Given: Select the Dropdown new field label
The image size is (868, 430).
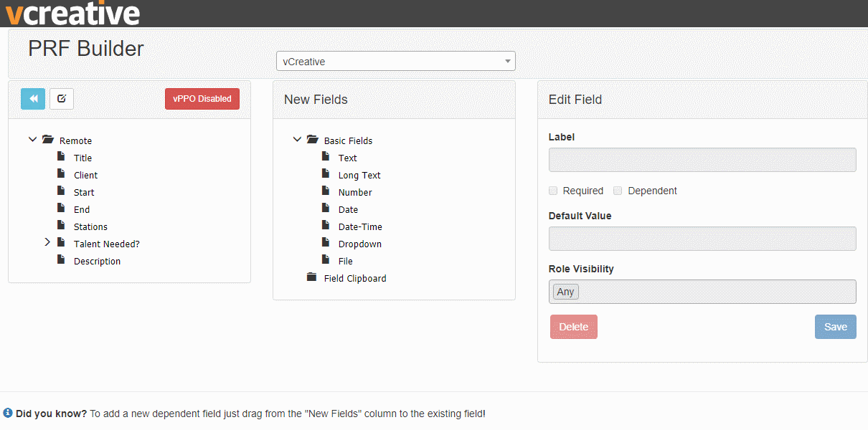Looking at the screenshot, I should (360, 244).
